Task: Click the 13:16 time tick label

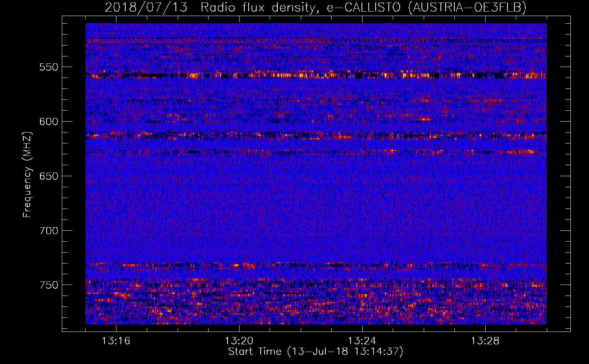Action: pyautogui.click(x=116, y=341)
